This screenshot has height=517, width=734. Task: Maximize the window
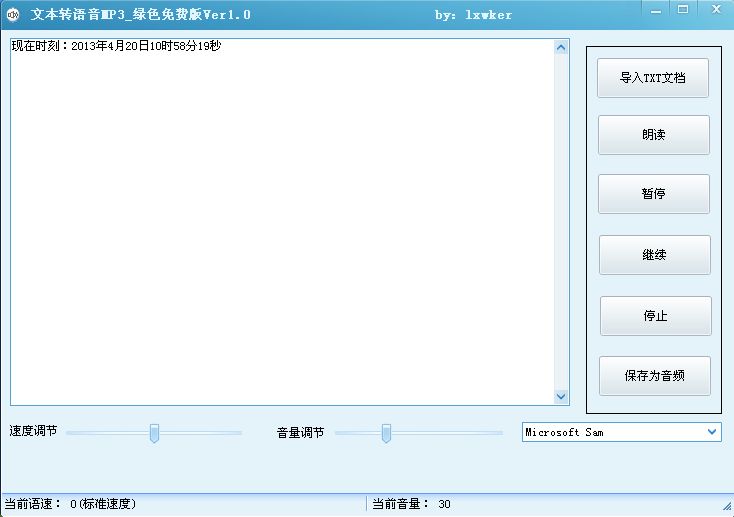(x=683, y=9)
